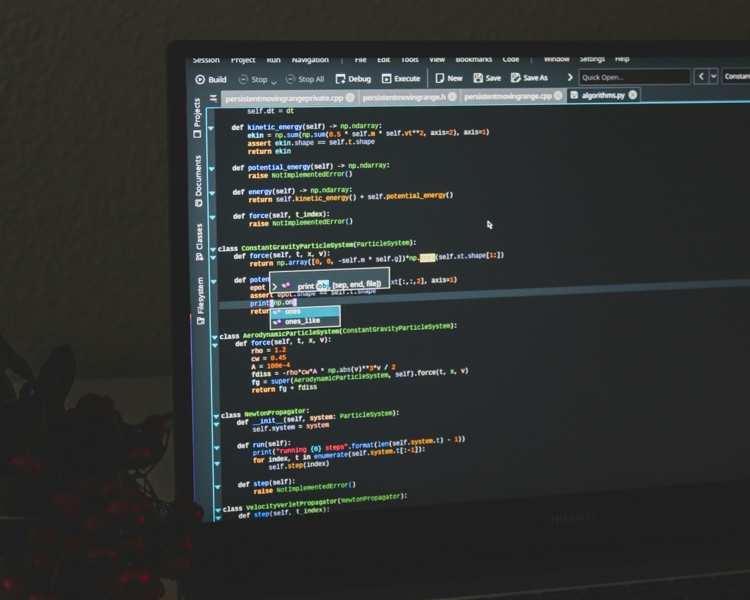Open the Documents side panel
Screen dimensions: 750x600
199,181
